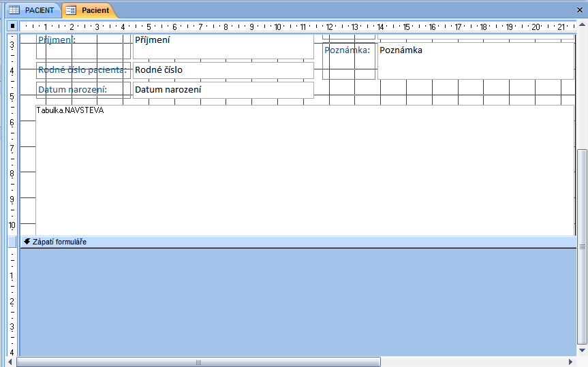This screenshot has width=588, height=367.
Task: Click the vertical scrollbar thumb
Action: pyautogui.click(x=582, y=246)
